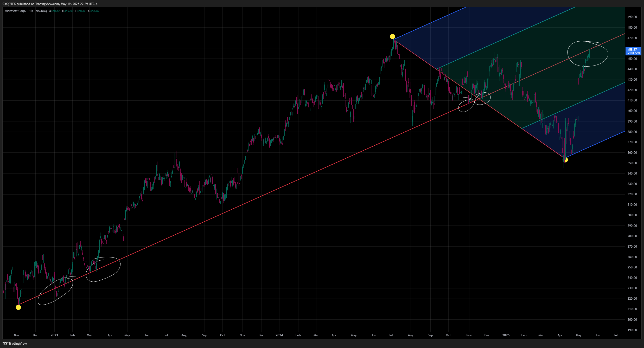Click the 2023 label on the time axis
The width and height of the screenshot is (644, 348).
coord(54,335)
